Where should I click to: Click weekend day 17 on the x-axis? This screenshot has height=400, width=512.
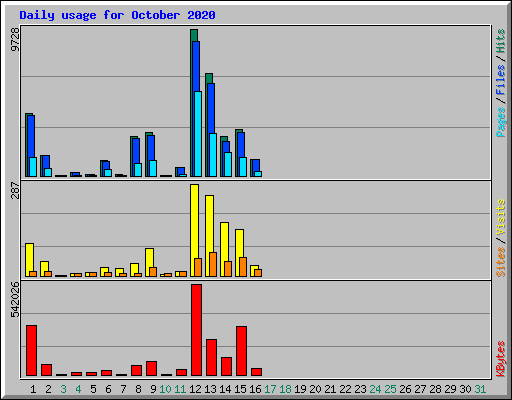[270, 389]
